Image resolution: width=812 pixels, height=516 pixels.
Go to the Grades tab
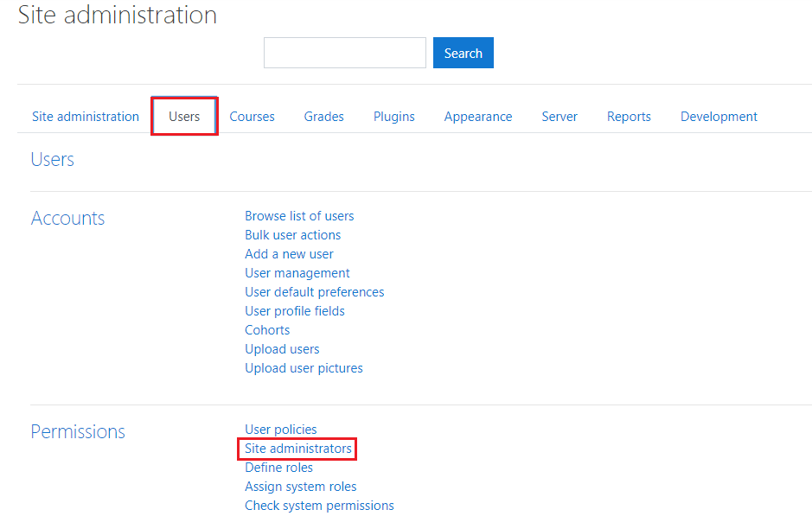pyautogui.click(x=323, y=117)
